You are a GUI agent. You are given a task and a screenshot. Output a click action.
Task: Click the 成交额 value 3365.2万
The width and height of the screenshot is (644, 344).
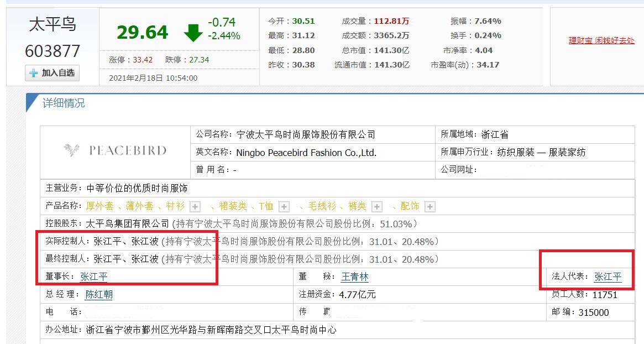pyautogui.click(x=391, y=35)
